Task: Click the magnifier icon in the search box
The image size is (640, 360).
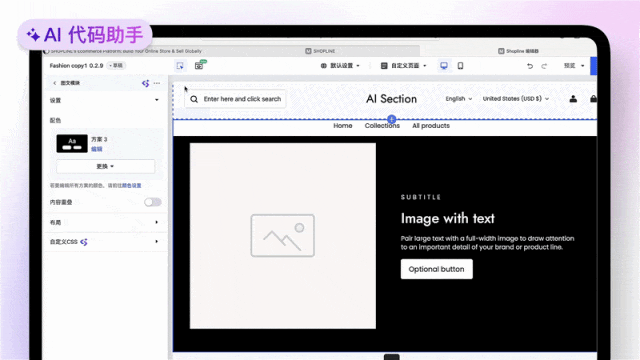Action: 194,99
